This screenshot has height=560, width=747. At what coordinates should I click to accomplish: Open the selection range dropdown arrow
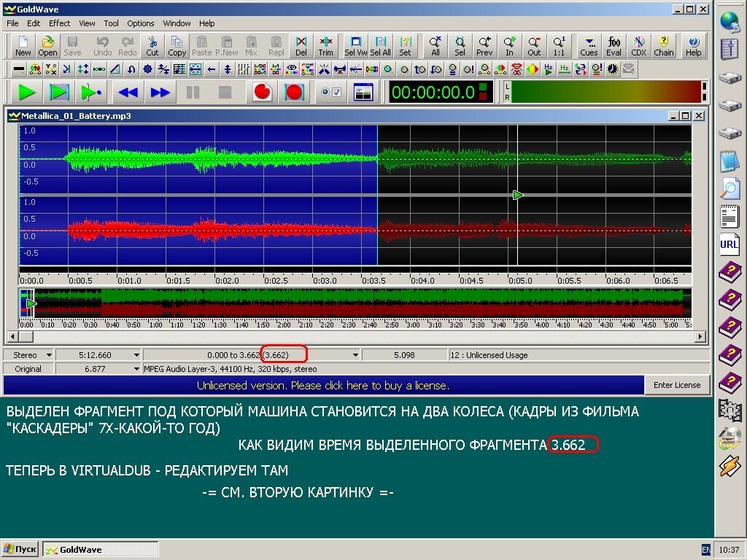point(355,355)
